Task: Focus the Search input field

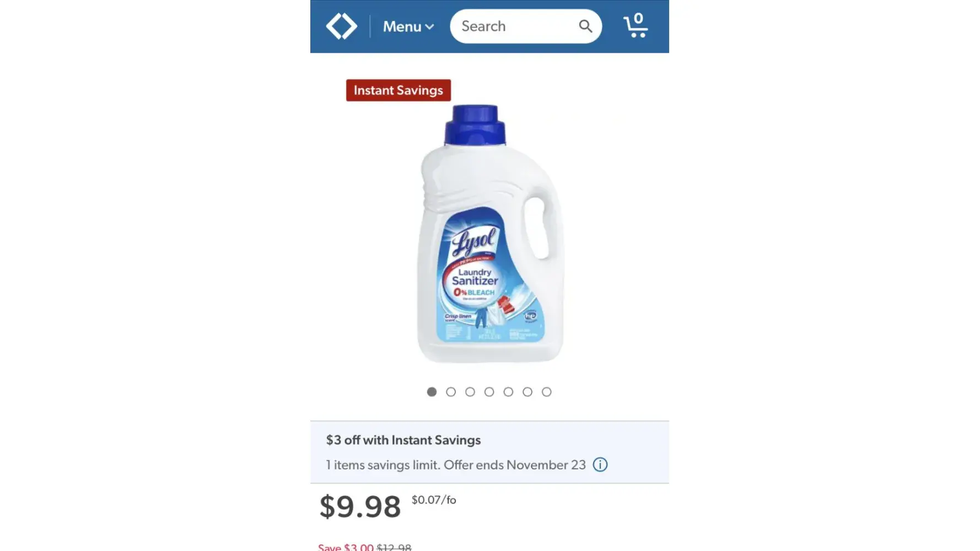Action: 513,26
